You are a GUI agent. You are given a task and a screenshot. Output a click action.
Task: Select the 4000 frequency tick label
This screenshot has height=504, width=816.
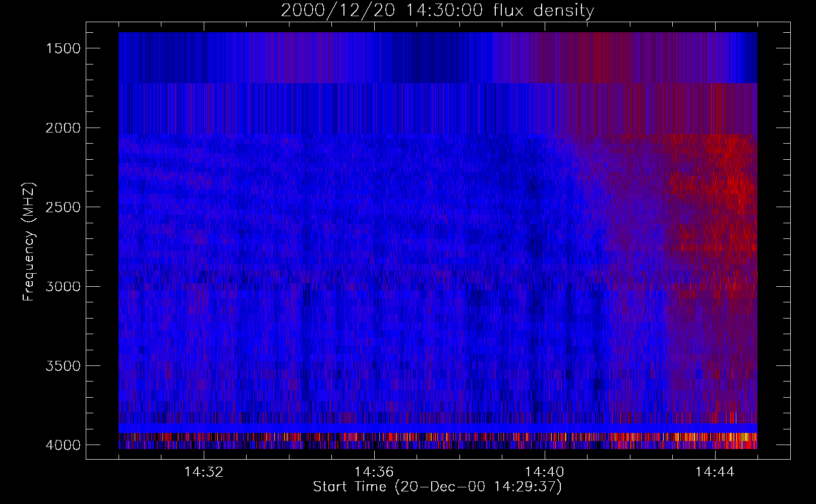pyautogui.click(x=63, y=445)
